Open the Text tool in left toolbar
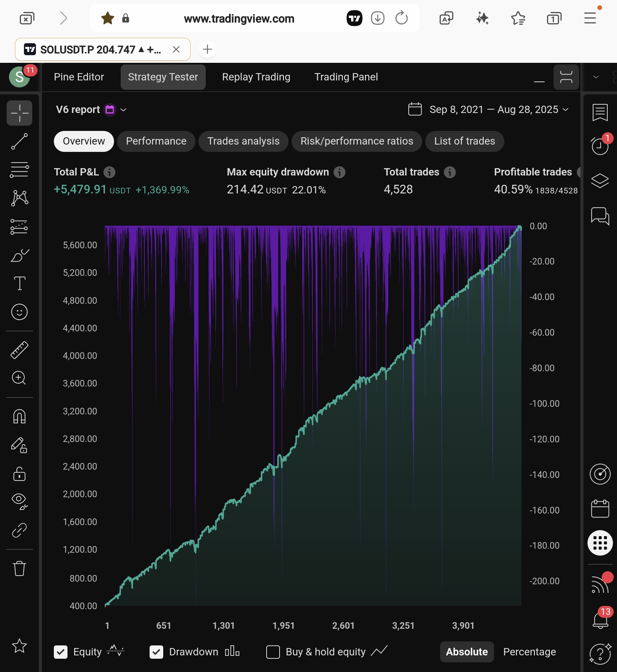The image size is (617, 672). click(x=19, y=283)
